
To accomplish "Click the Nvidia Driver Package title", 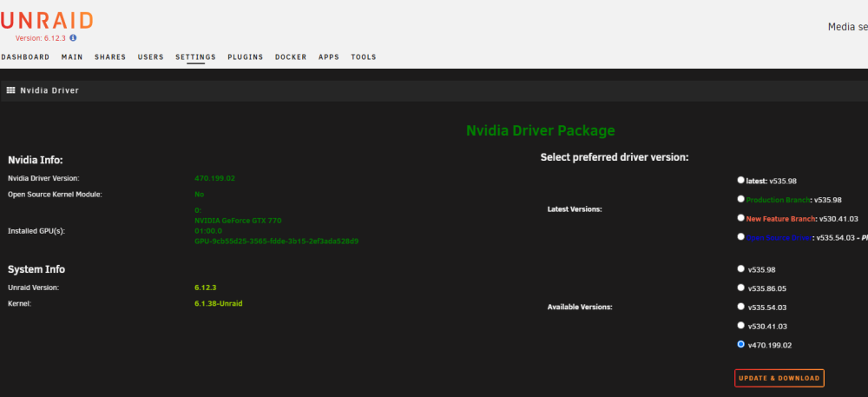I will coord(540,130).
